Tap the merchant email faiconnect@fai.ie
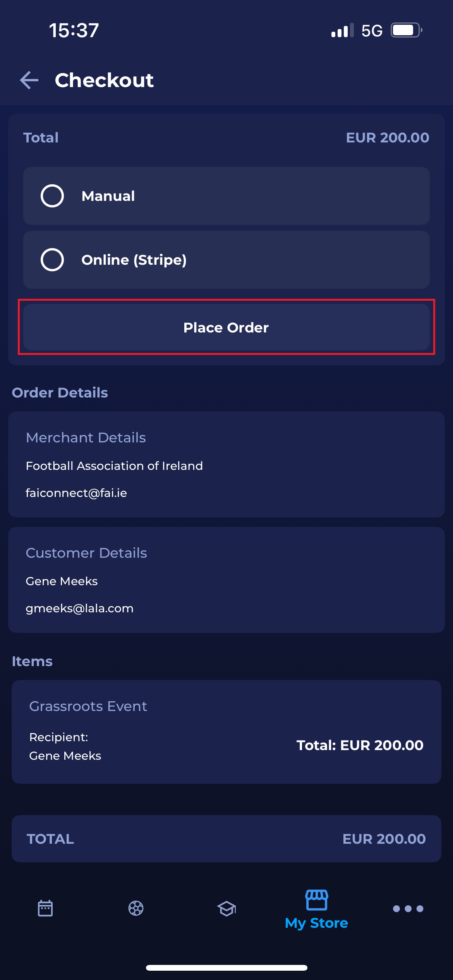The image size is (453, 980). coord(76,493)
